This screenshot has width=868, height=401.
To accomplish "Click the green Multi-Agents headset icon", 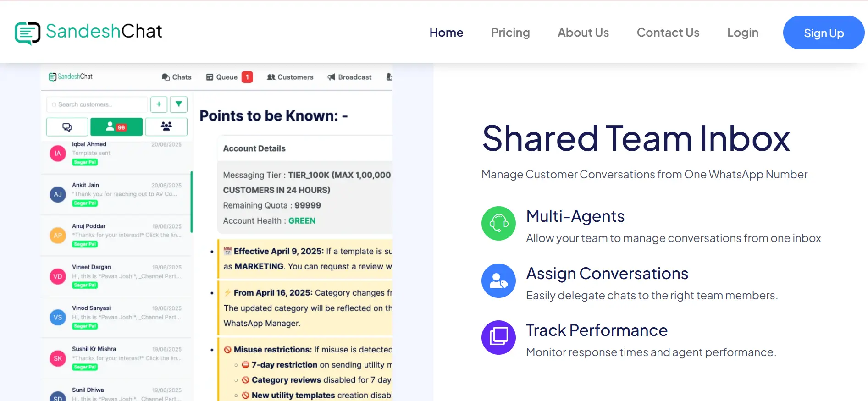I will pos(498,223).
